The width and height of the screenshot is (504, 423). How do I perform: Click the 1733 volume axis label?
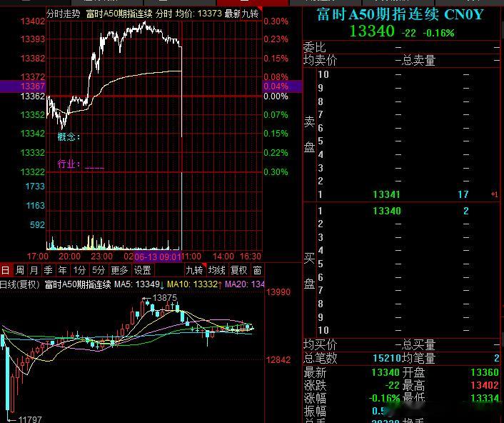tap(35, 186)
